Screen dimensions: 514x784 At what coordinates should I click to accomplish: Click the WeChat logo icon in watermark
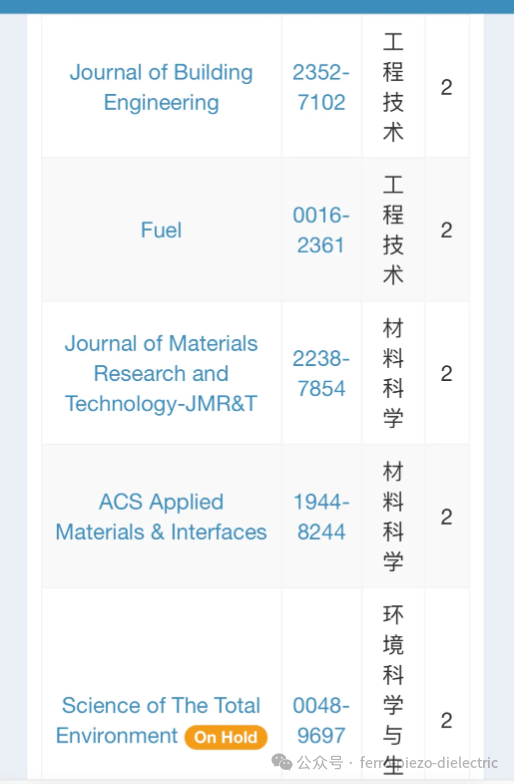282,762
